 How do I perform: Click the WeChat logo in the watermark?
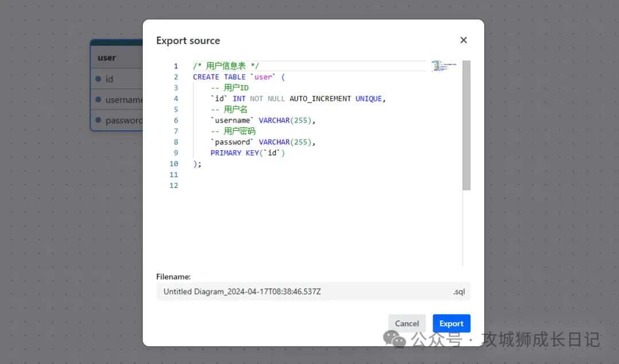click(x=394, y=339)
